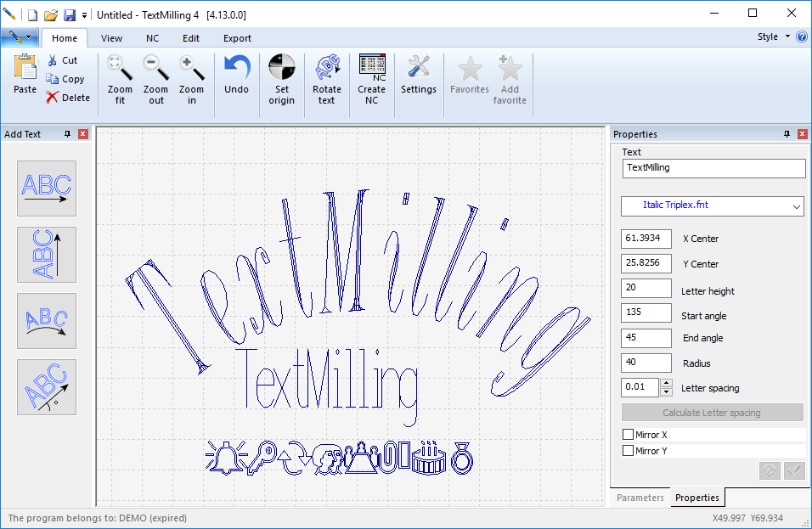Open the font dropdown Italic Triplex.fnt
Viewport: 812px width, 529px height.
(x=713, y=206)
